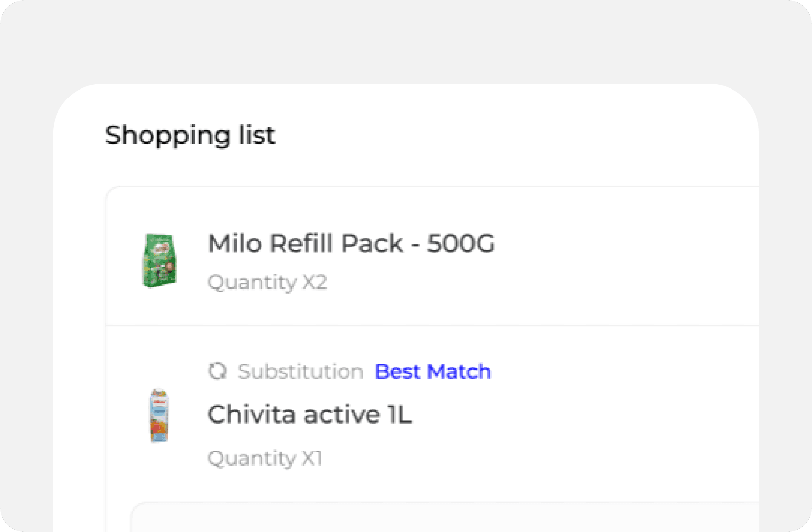Viewport: 812px width, 532px height.
Task: Select the Milo Refill Pack - 500G title
Action: point(351,243)
